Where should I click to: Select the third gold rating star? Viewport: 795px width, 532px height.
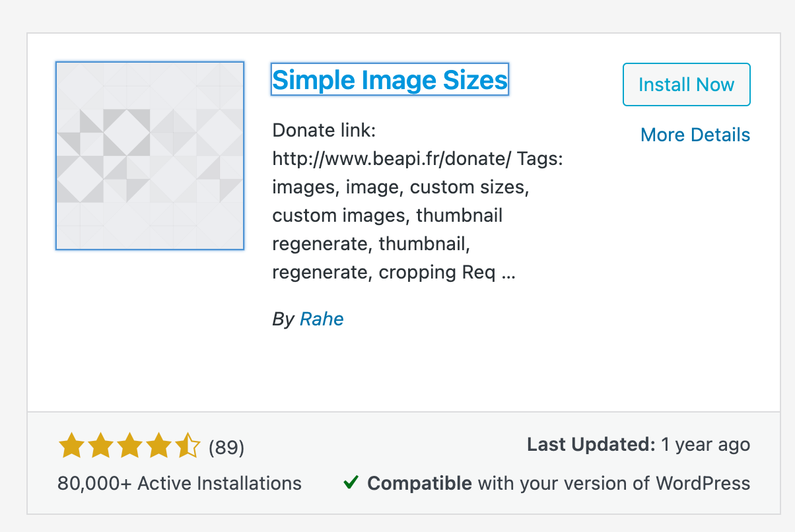130,445
